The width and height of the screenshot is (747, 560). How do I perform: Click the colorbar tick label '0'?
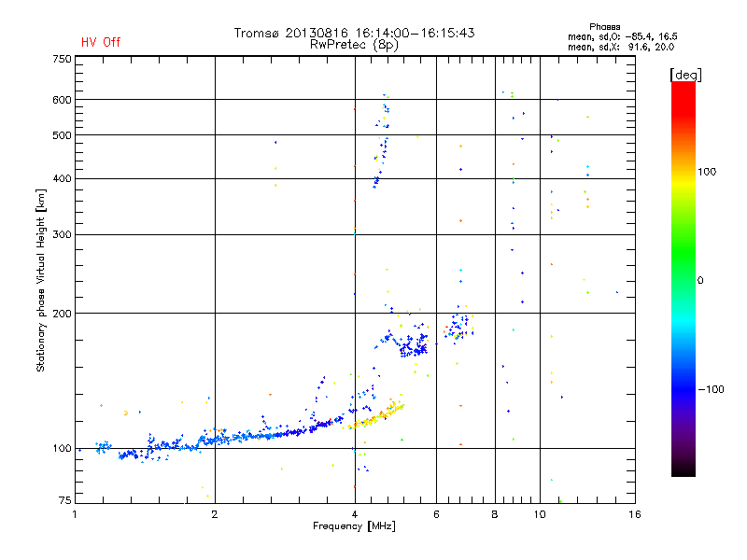[x=700, y=281]
